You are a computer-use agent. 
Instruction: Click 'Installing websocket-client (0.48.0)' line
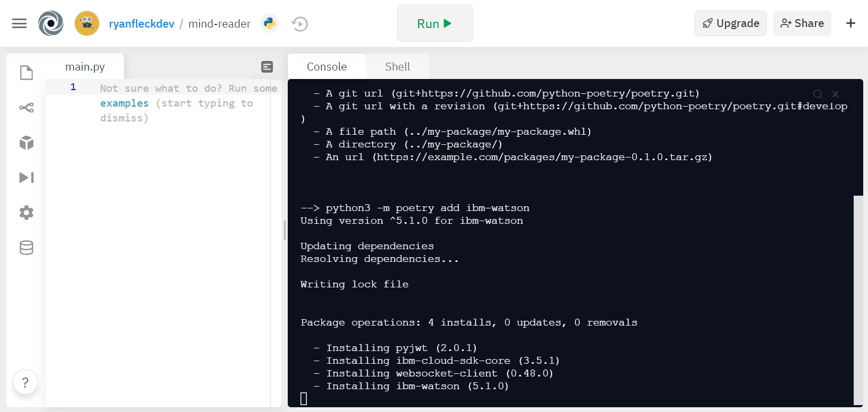pyautogui.click(x=440, y=373)
